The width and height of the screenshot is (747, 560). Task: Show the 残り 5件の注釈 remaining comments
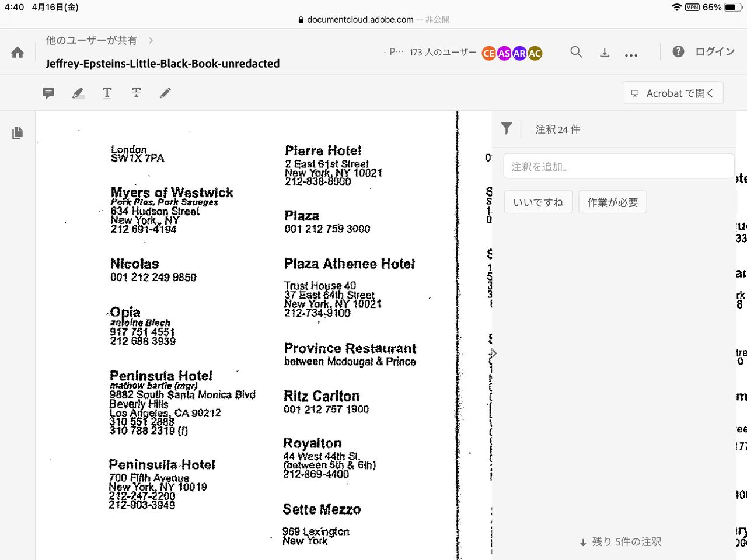coord(620,542)
